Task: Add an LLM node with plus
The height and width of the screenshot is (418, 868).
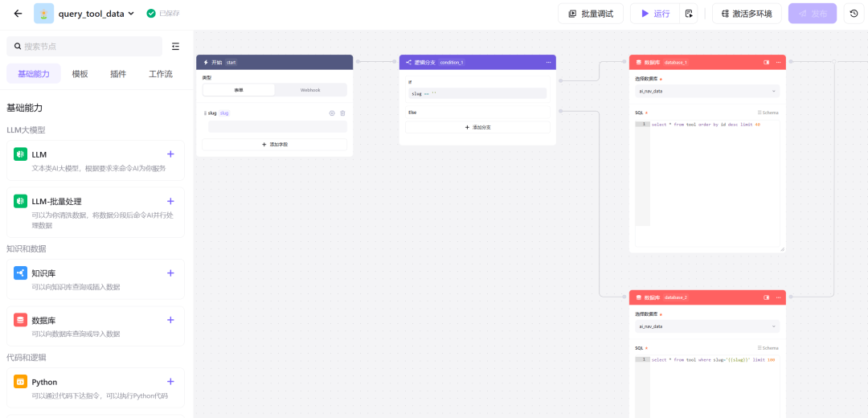Action: 170,154
